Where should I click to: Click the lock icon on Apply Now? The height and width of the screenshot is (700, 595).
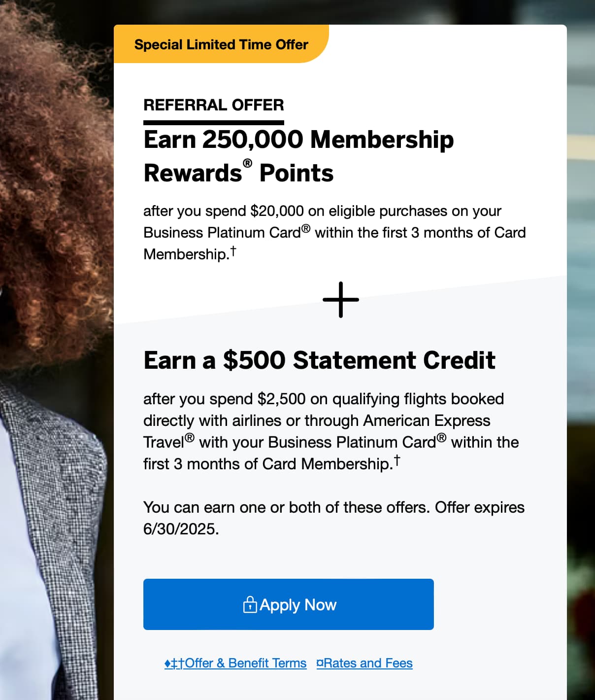[250, 604]
